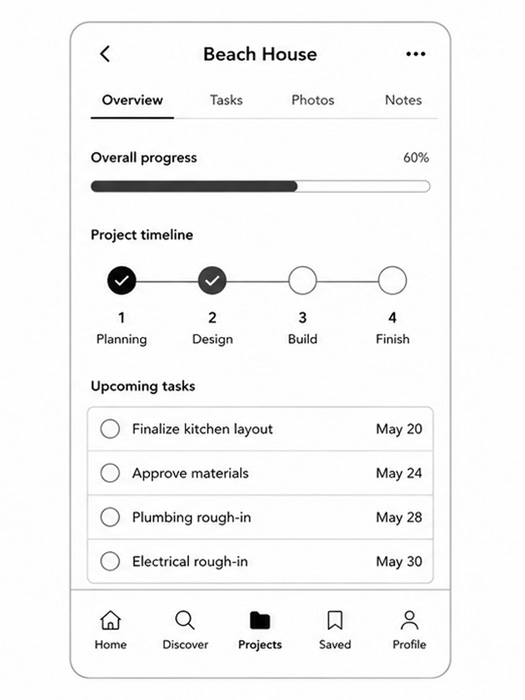Mark Approve materials as complete
This screenshot has width=525, height=700.
pyautogui.click(x=110, y=473)
